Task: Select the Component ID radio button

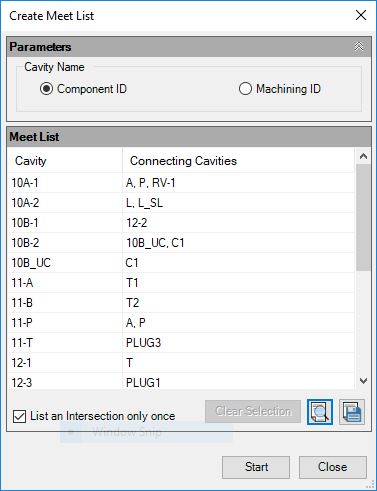Action: coord(46,89)
